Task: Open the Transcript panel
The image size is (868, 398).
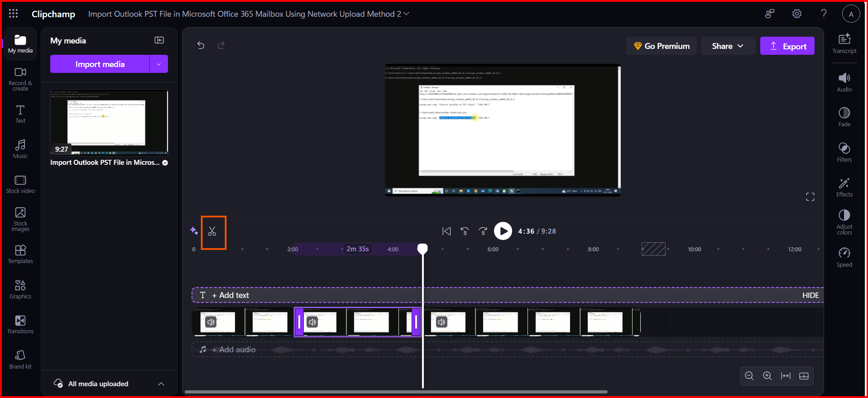Action: [844, 43]
